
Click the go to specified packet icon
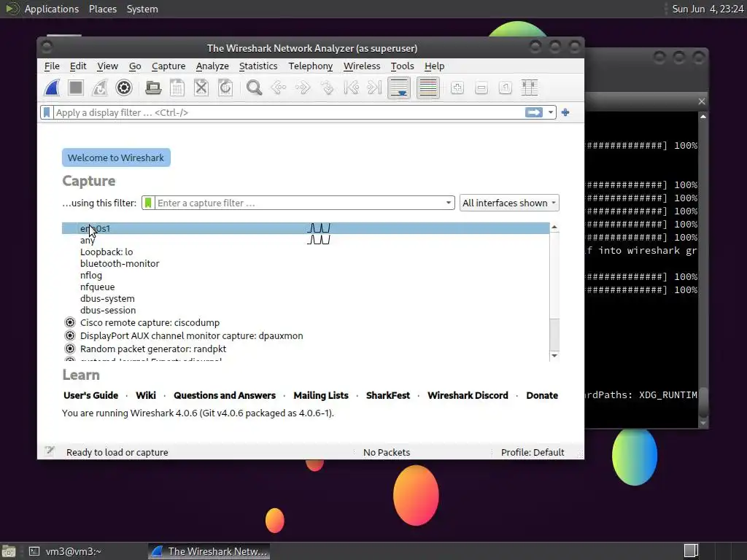[327, 87]
